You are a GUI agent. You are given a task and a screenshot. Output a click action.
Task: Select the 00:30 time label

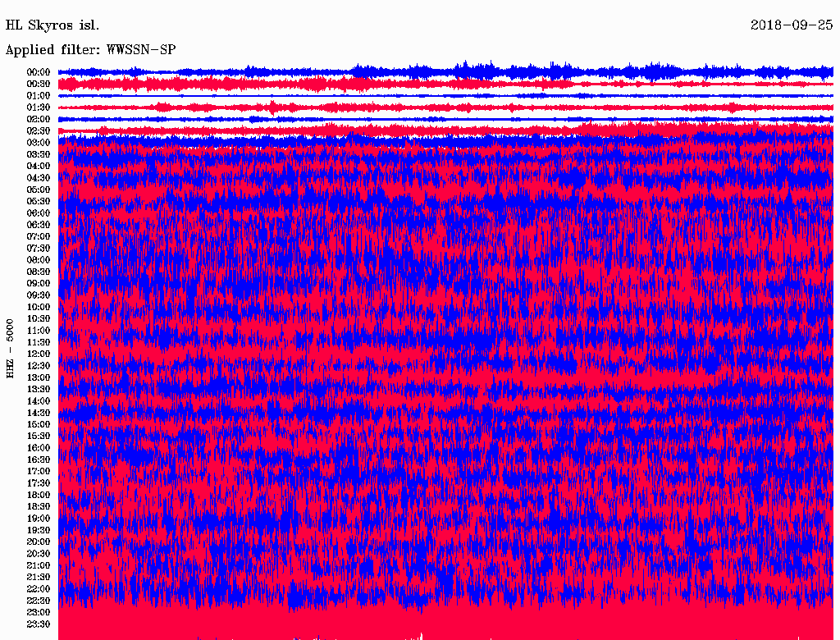pyautogui.click(x=39, y=84)
